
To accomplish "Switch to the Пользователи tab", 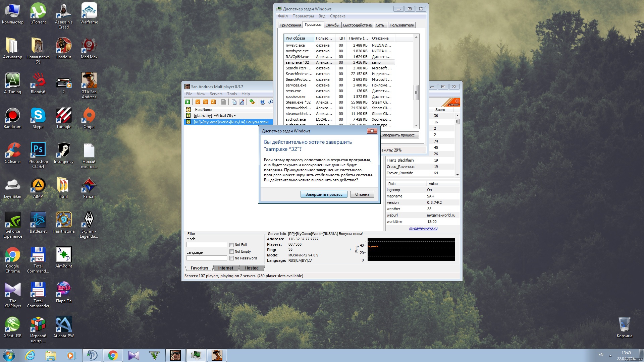I will click(402, 25).
